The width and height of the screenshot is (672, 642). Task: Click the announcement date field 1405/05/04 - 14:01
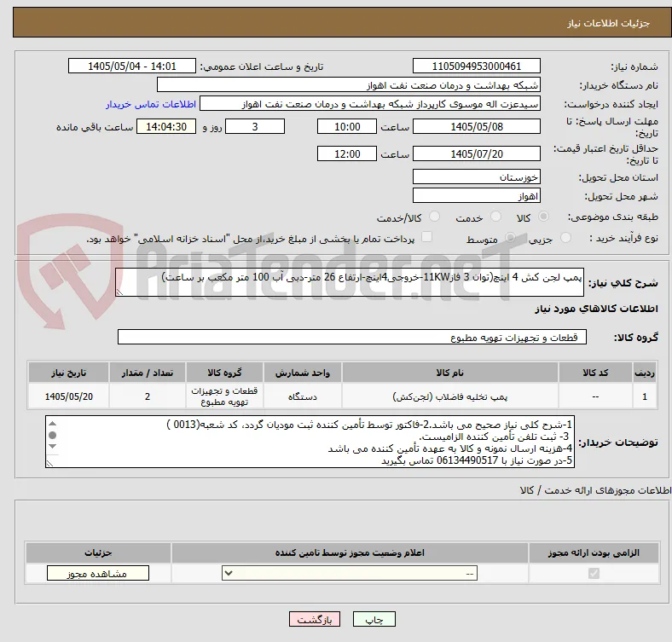click(x=132, y=67)
